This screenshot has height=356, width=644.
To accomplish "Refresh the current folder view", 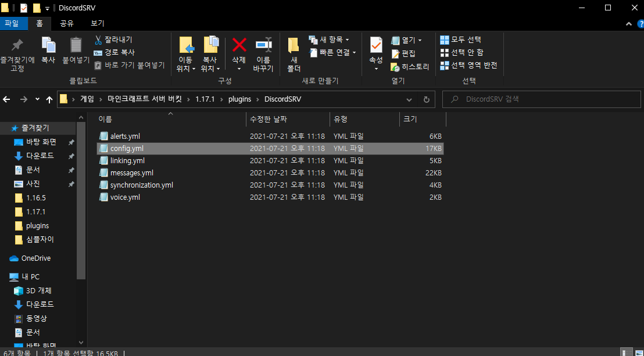I will click(x=426, y=100).
